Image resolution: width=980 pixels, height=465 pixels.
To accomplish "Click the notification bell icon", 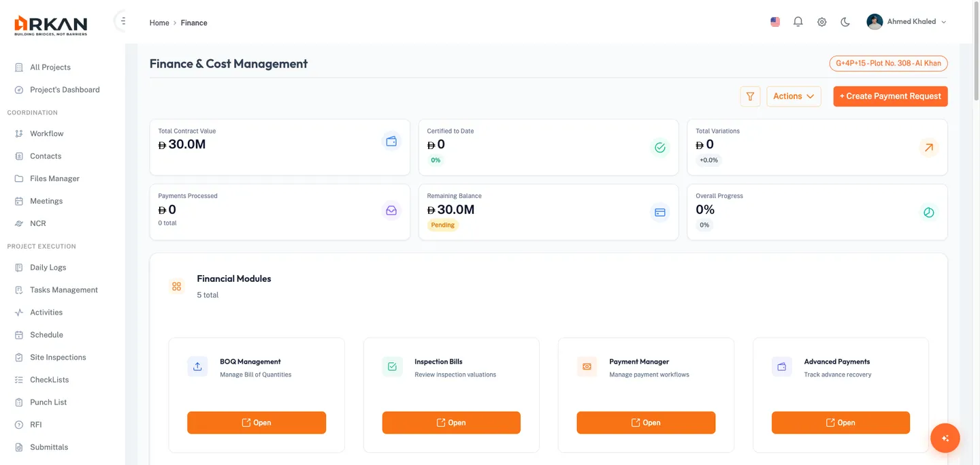I will [798, 21].
